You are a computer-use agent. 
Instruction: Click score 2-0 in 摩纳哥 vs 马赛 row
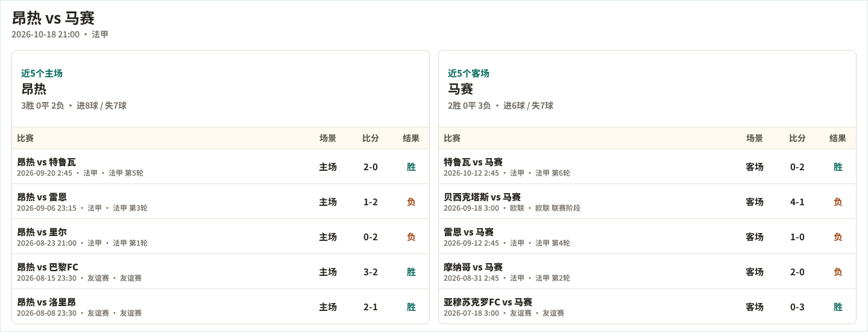coord(797,272)
